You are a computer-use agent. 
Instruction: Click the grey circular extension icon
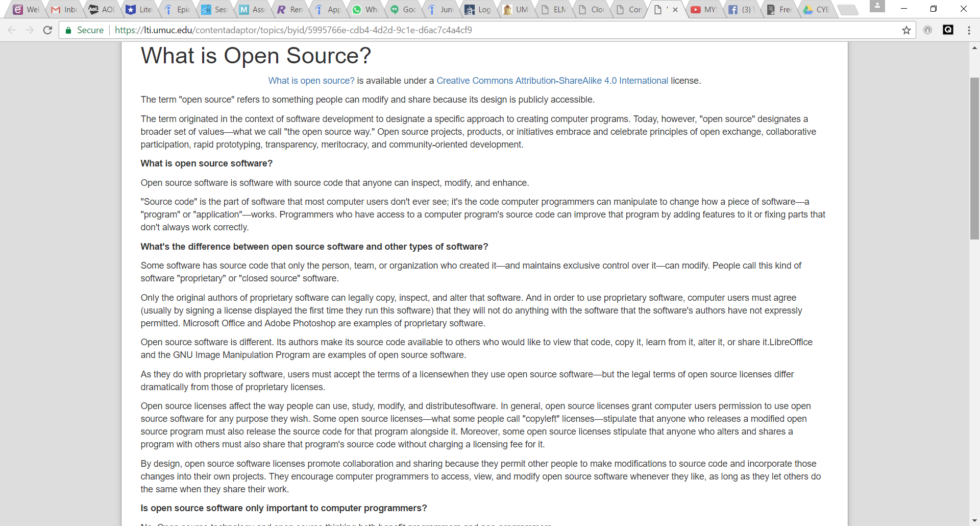927,30
